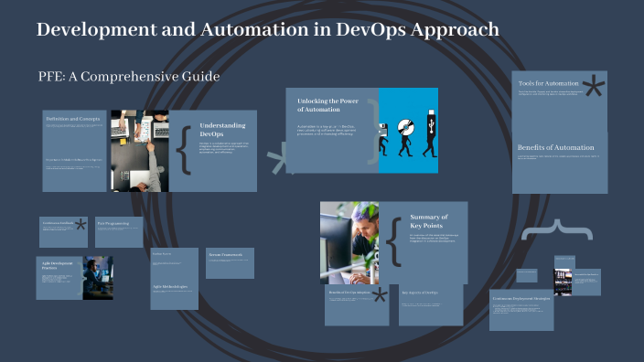This screenshot has width=644, height=362.
Task: Open the Pair Programming slide
Action: 119,232
